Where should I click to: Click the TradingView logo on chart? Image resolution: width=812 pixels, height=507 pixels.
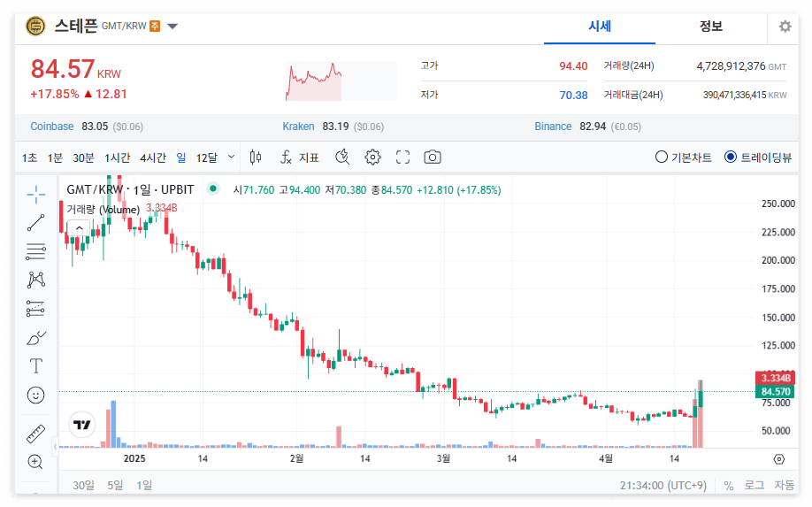[82, 426]
